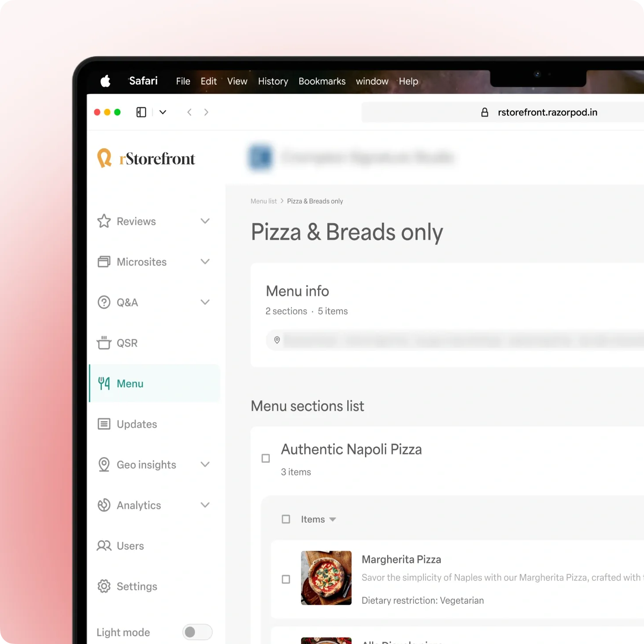Open the Q&A sidebar label
Viewport: 644px width, 644px height.
click(128, 303)
